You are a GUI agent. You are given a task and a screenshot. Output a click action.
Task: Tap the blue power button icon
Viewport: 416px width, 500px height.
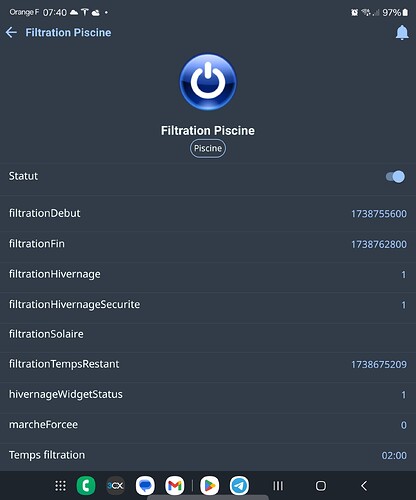[x=208, y=82]
